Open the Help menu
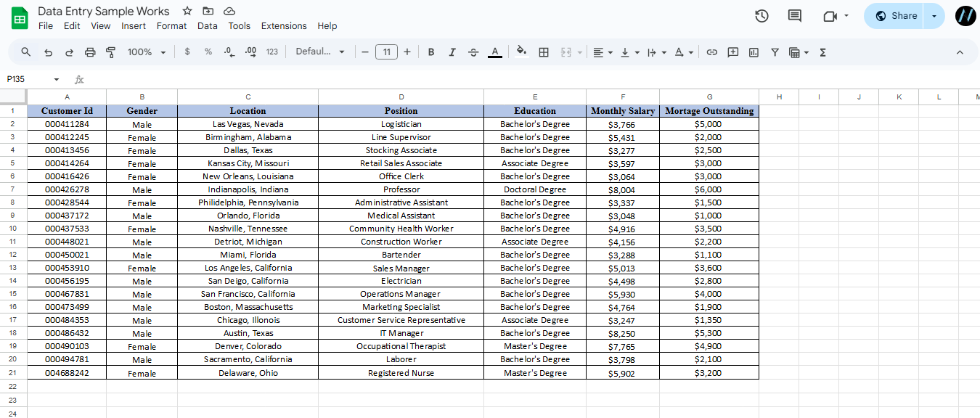980x418 pixels. point(327,25)
